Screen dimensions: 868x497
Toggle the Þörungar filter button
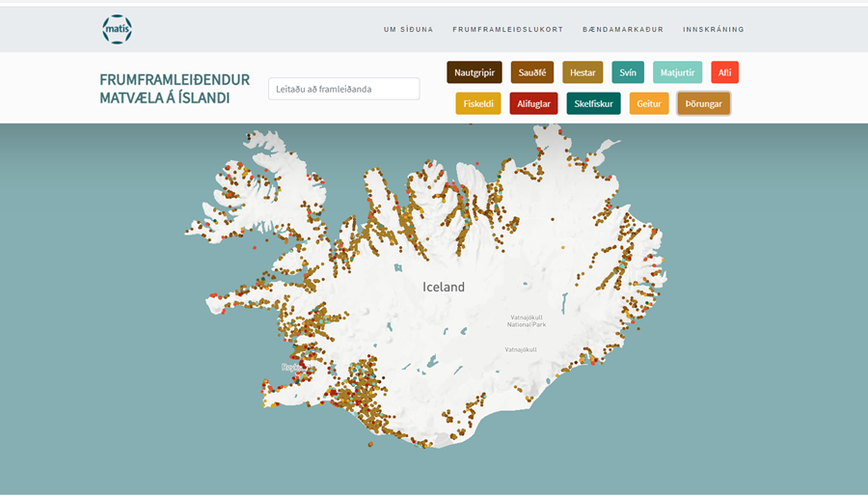(704, 103)
